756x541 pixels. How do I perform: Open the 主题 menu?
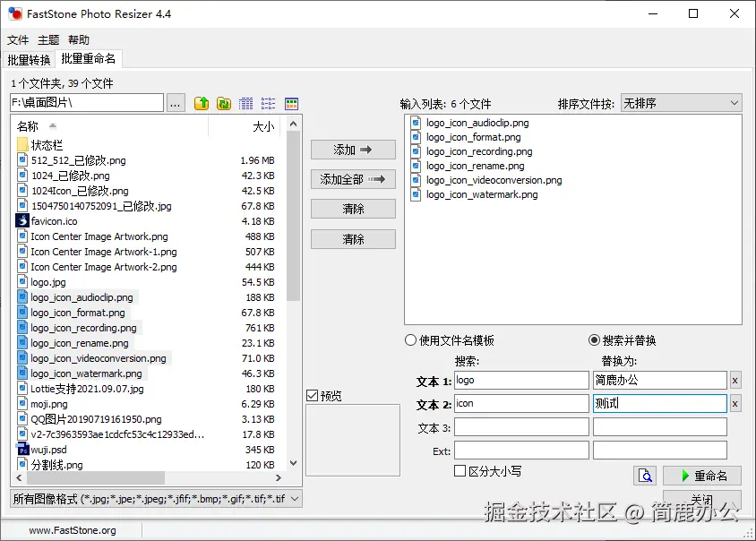pos(48,40)
